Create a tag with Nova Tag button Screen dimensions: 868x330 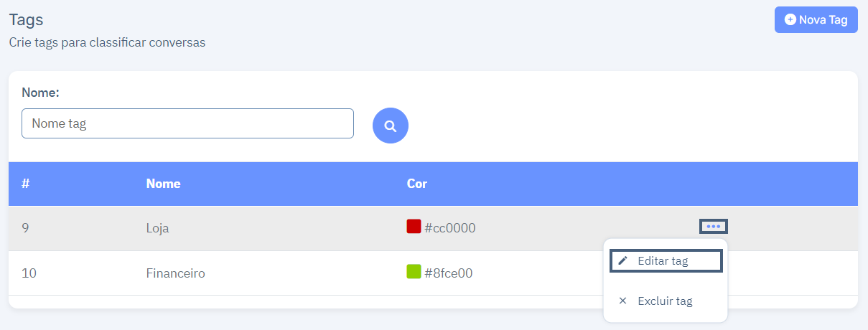click(816, 20)
